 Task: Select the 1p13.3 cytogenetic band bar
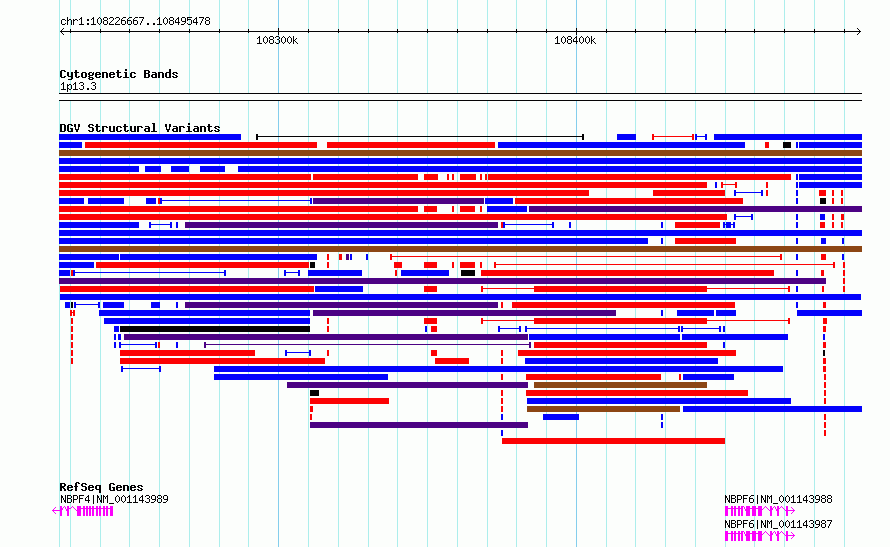(x=460, y=97)
